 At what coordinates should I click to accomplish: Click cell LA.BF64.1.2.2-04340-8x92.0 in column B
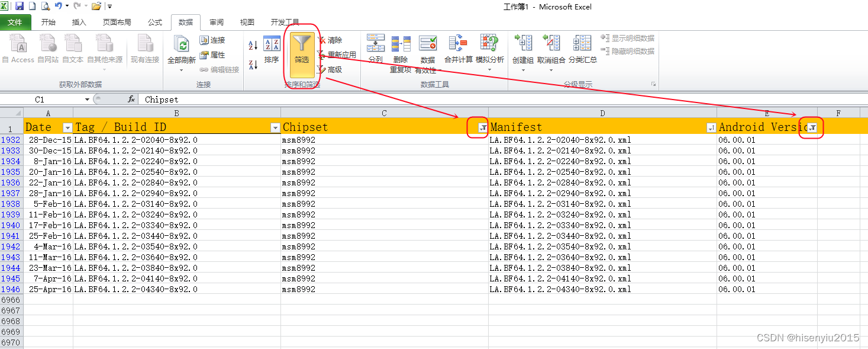pos(177,289)
